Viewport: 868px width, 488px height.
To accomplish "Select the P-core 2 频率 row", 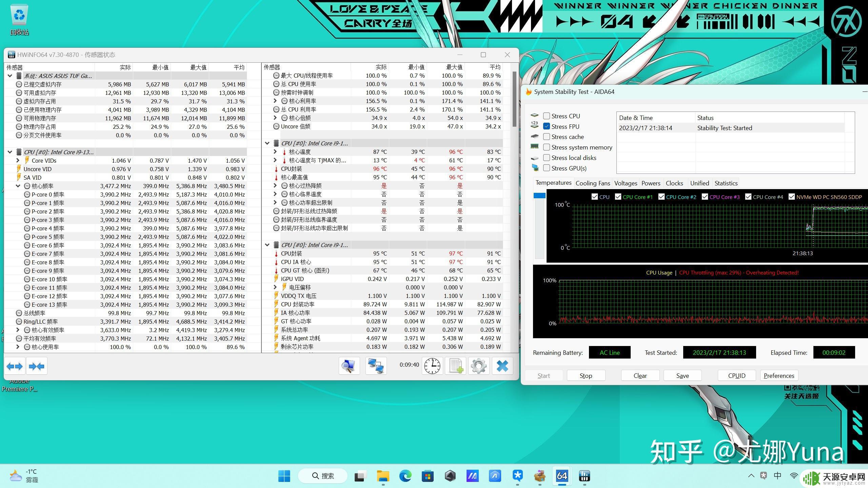I will coord(126,211).
